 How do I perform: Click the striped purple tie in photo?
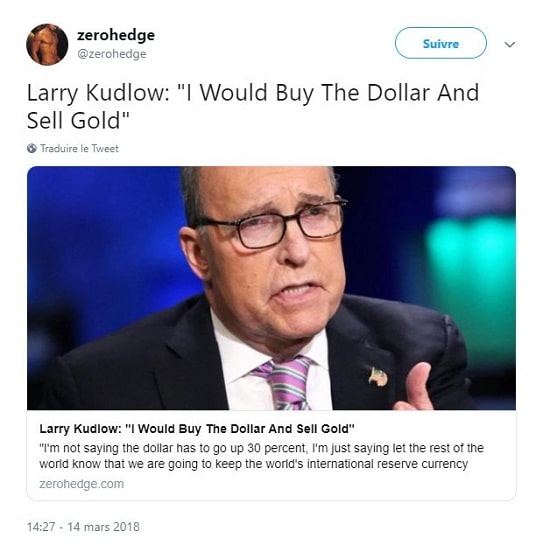pyautogui.click(x=285, y=383)
